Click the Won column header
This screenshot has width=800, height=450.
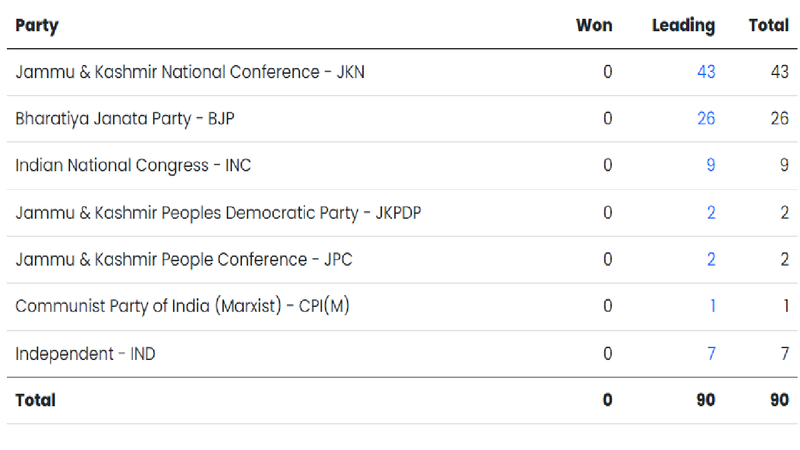point(594,25)
